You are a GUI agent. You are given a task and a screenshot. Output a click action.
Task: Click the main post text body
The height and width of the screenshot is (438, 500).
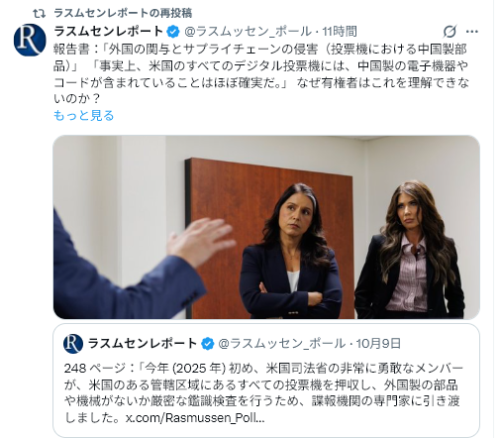pos(261,74)
